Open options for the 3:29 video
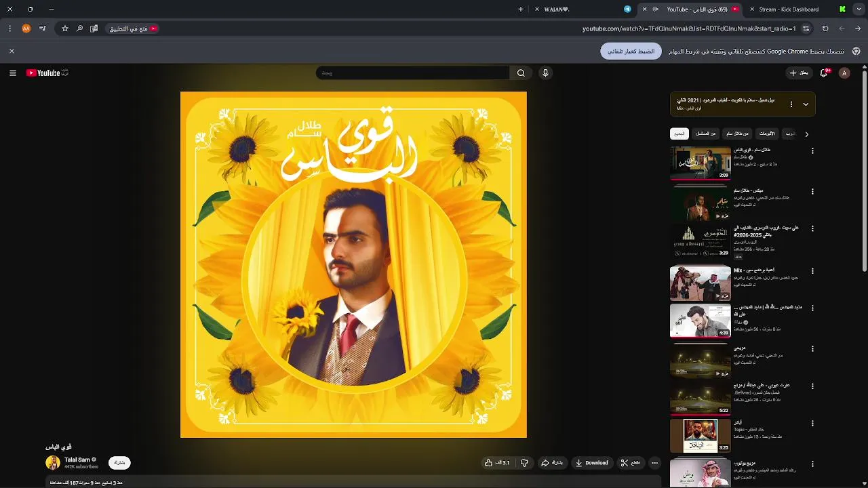This screenshot has width=868, height=488. [812, 229]
